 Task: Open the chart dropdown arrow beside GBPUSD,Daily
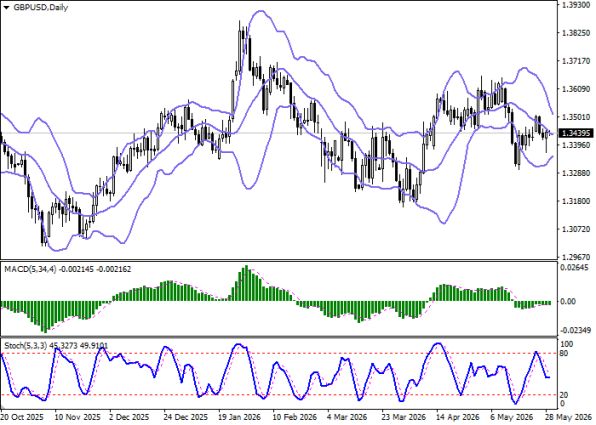6,7
